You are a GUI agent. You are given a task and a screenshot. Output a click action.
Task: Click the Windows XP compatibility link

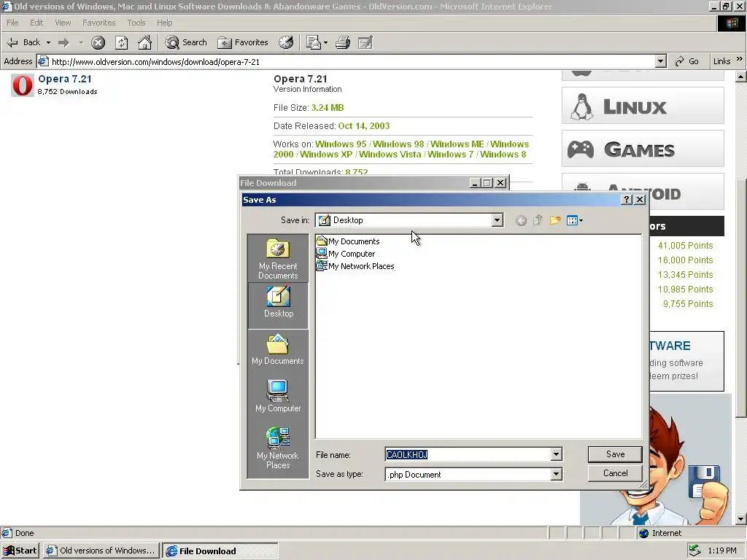pyautogui.click(x=326, y=155)
